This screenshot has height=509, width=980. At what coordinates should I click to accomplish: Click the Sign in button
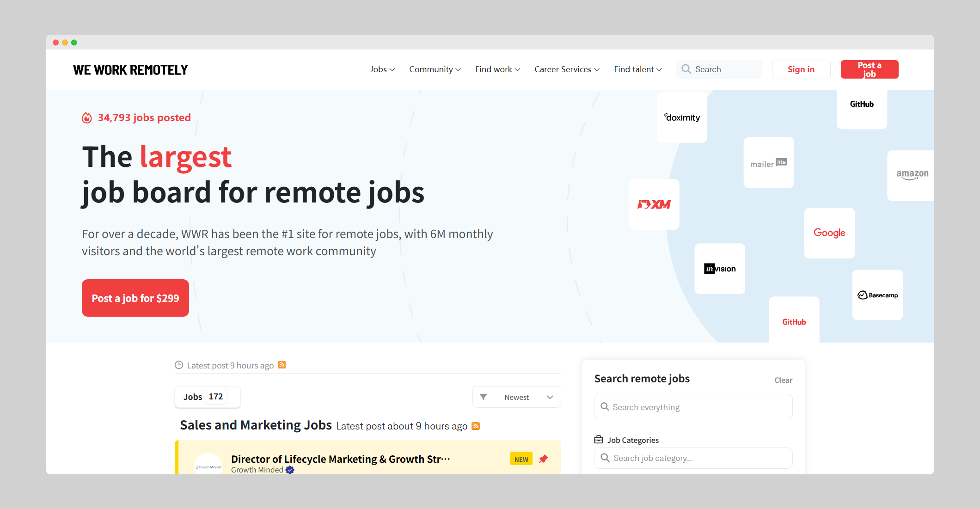click(x=801, y=69)
